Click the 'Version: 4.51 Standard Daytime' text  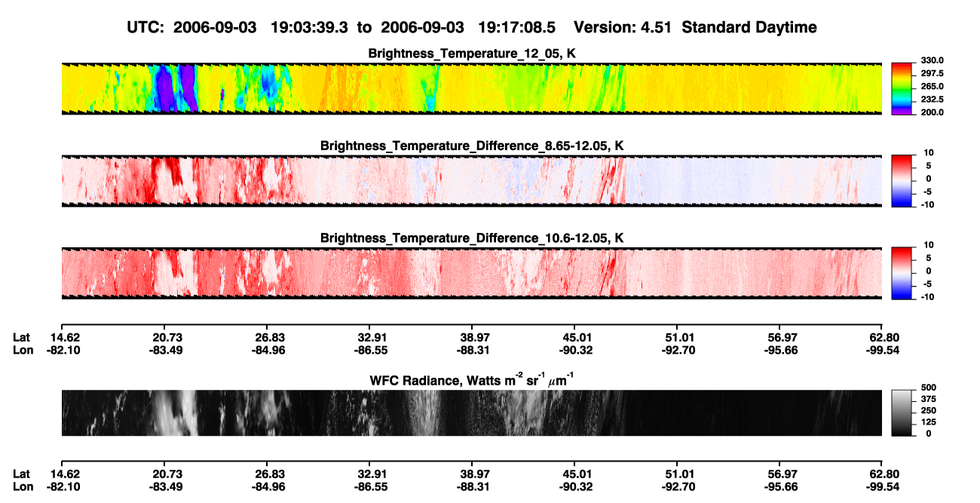[x=695, y=27]
